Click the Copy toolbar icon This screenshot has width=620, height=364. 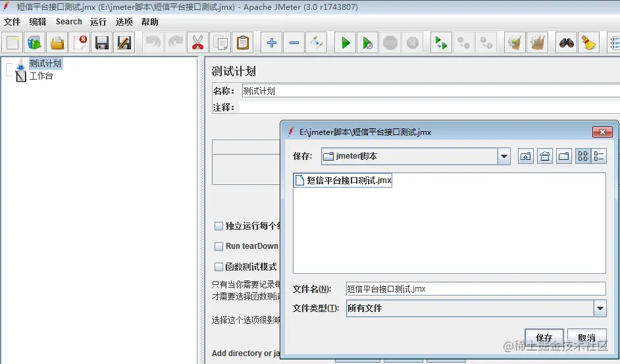coord(220,42)
